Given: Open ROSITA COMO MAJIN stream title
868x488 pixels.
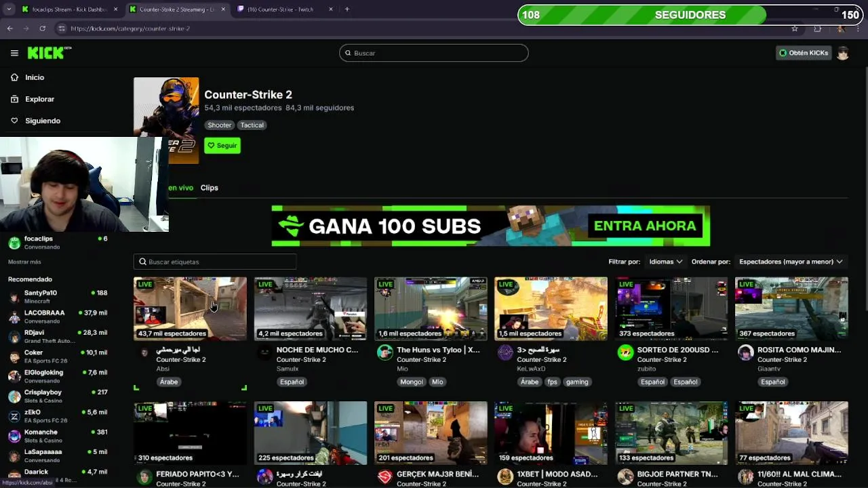Looking at the screenshot, I should (800, 350).
